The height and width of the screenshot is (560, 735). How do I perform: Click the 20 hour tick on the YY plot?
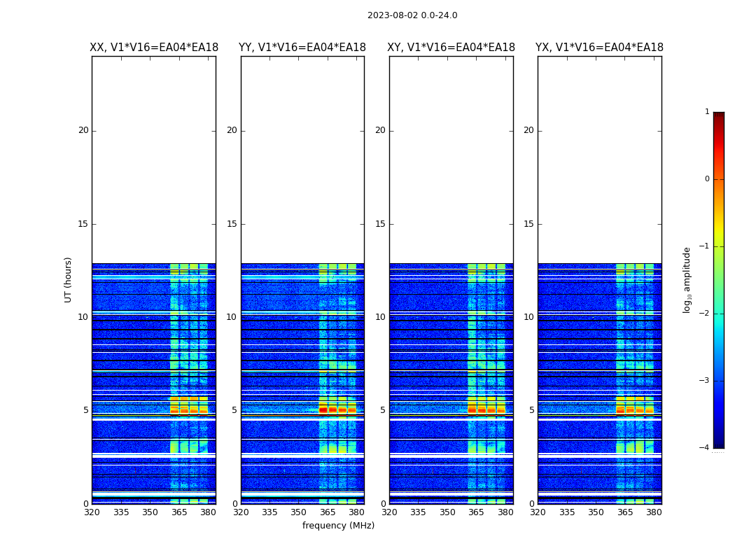(232, 130)
